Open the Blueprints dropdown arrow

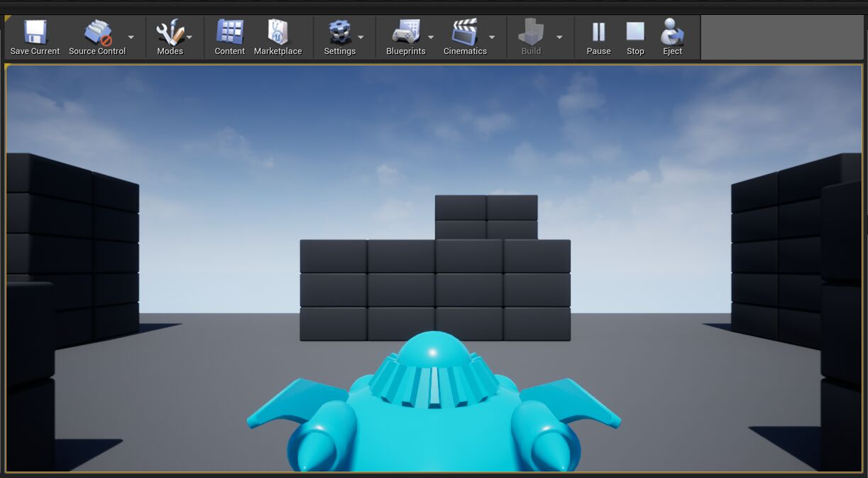[431, 37]
